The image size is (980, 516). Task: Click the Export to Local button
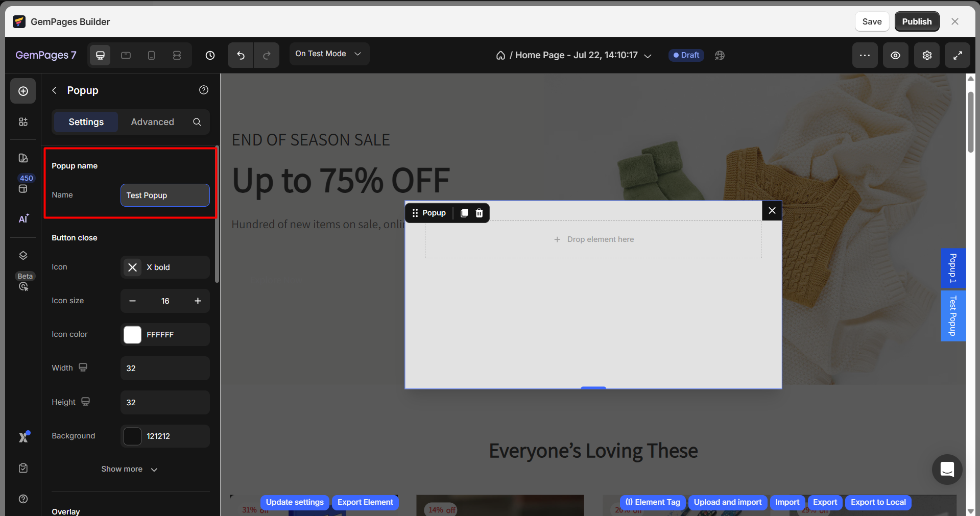click(x=878, y=502)
